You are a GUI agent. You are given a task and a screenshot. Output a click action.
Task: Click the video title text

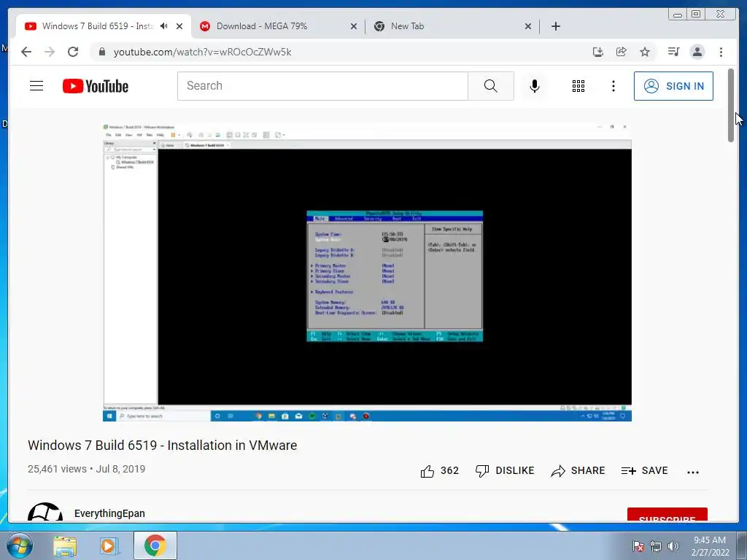(163, 446)
